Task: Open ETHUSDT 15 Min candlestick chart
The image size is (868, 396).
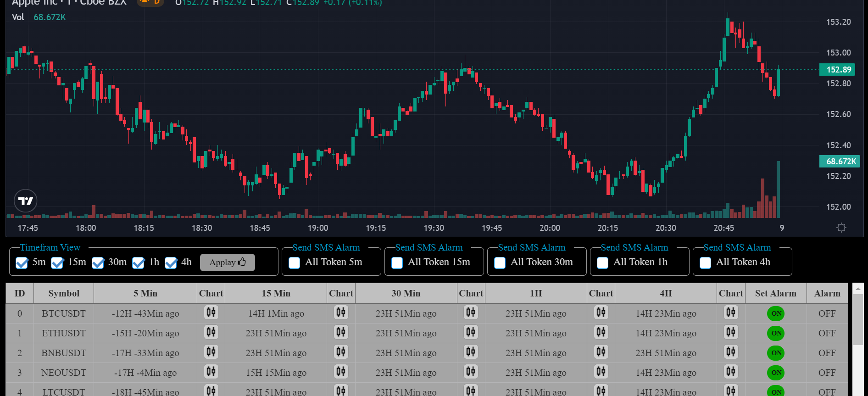Action: [x=341, y=333]
